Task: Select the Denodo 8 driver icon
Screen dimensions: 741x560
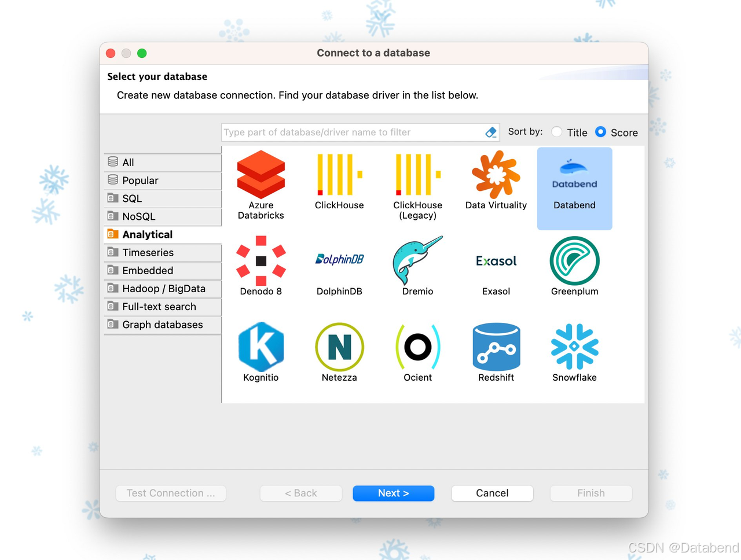Action: click(261, 261)
